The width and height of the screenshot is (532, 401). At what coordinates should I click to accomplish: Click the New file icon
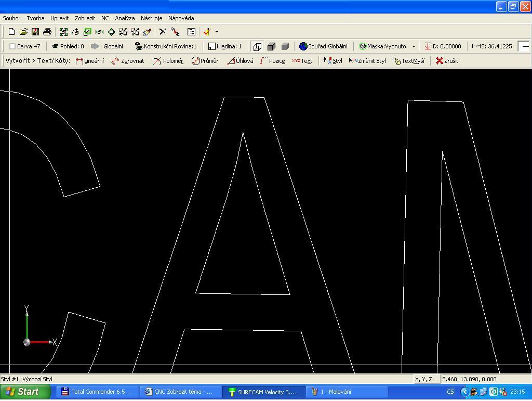point(11,32)
